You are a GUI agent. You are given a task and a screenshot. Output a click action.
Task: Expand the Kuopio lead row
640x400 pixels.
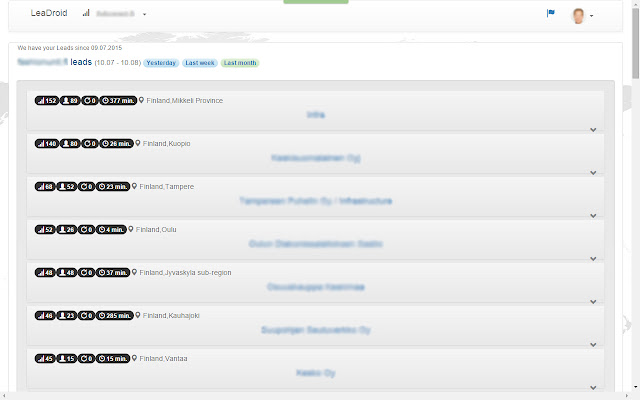click(x=593, y=173)
